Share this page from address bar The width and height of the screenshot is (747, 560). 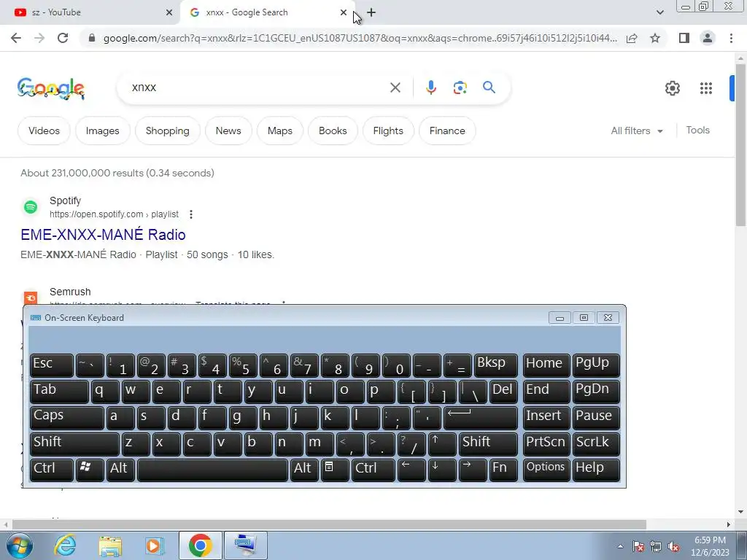click(x=632, y=38)
